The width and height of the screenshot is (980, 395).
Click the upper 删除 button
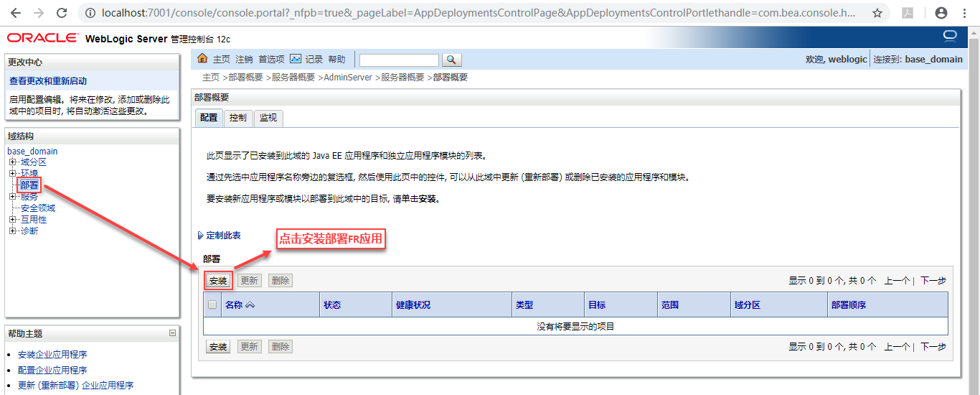(x=281, y=281)
